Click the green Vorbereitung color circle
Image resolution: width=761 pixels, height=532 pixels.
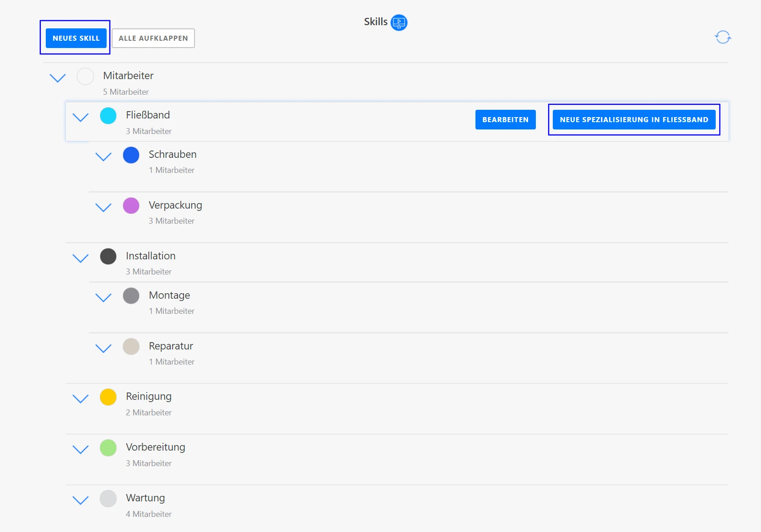click(108, 448)
